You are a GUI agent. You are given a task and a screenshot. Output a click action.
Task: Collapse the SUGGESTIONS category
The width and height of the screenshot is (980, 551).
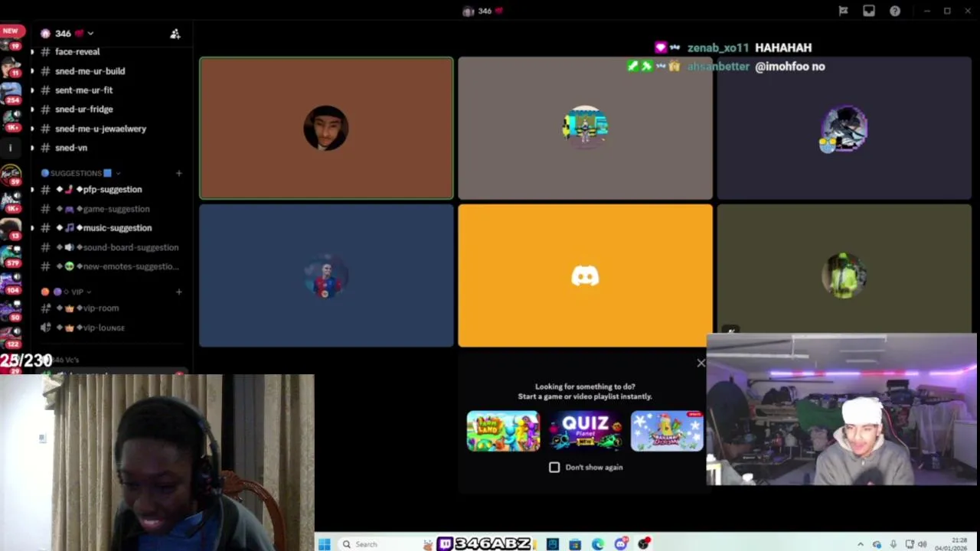point(80,173)
